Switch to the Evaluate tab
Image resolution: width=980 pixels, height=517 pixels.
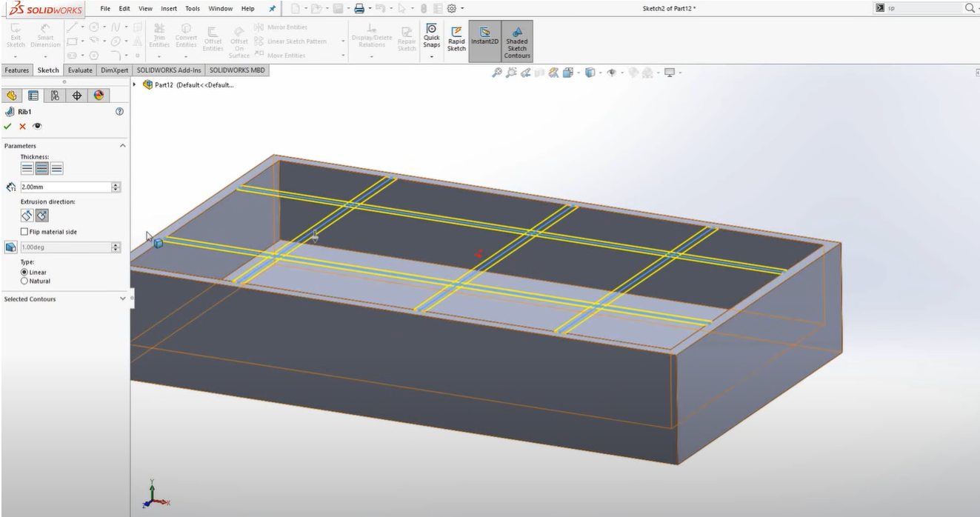pos(80,70)
